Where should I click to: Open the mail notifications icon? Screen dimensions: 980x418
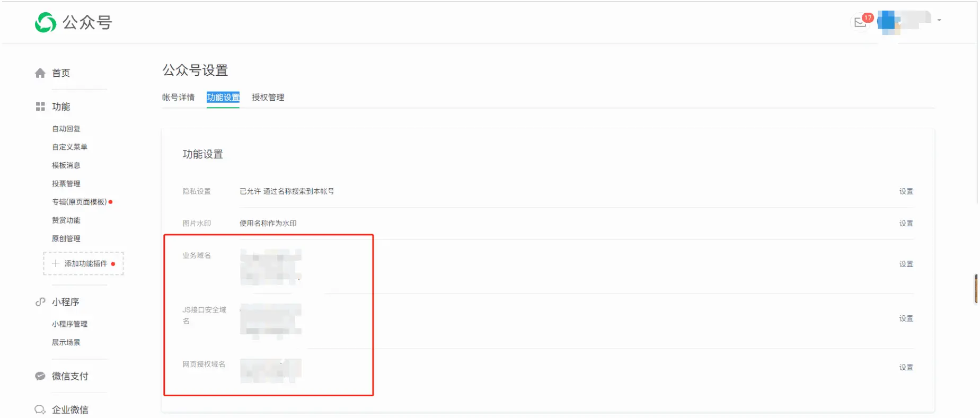(x=860, y=22)
